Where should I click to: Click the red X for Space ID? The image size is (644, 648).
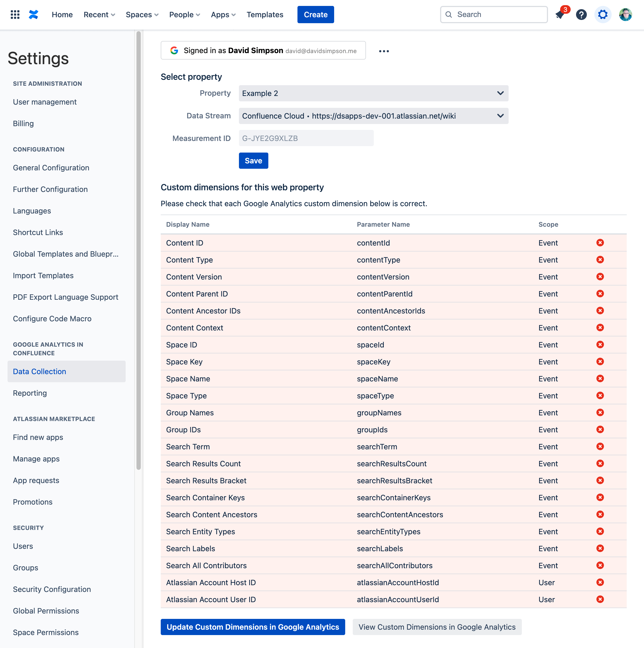[600, 344]
